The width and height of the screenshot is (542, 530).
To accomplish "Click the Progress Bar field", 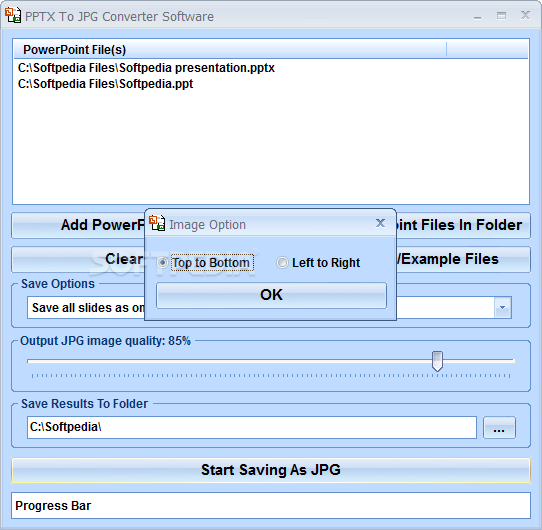I will pos(271,506).
